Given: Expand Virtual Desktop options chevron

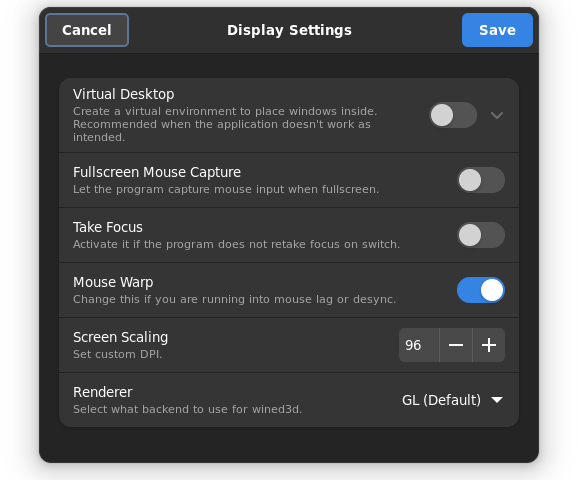Looking at the screenshot, I should pos(497,115).
